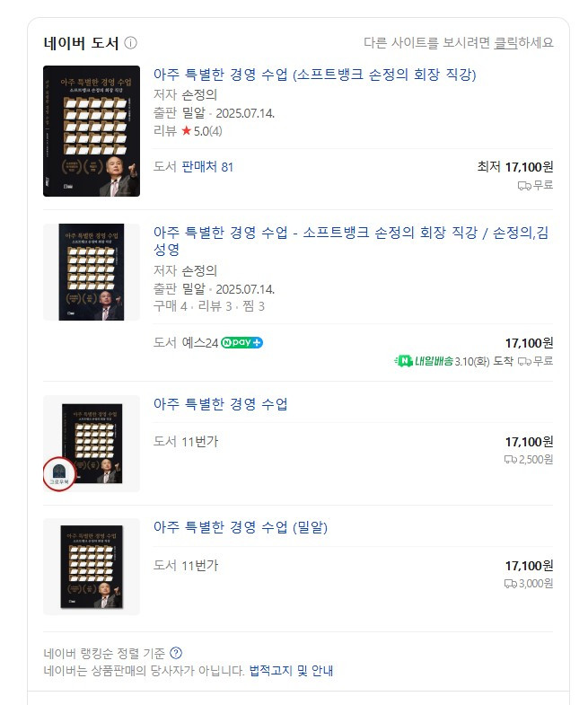Click the red star review rating icon
The height and width of the screenshot is (705, 588).
point(186,131)
